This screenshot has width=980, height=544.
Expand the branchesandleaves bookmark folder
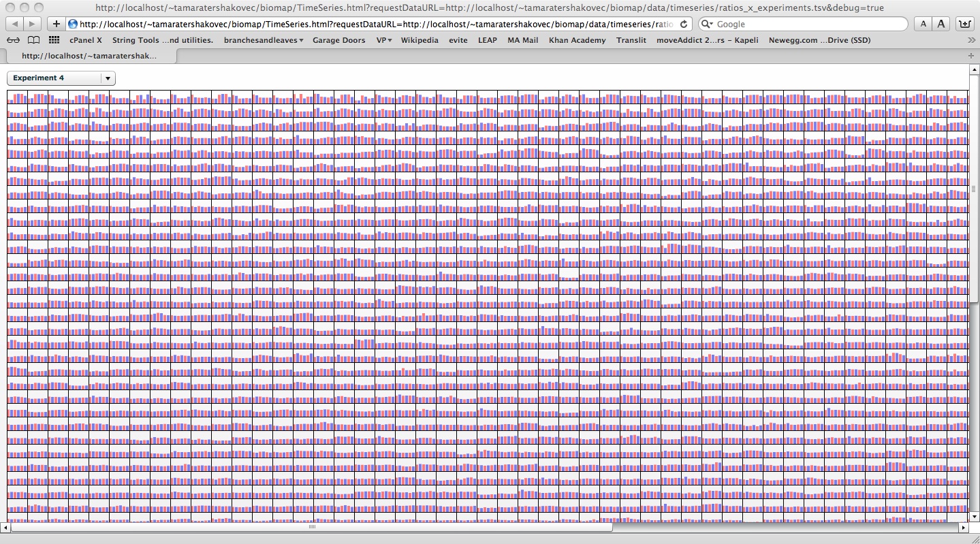tap(263, 40)
